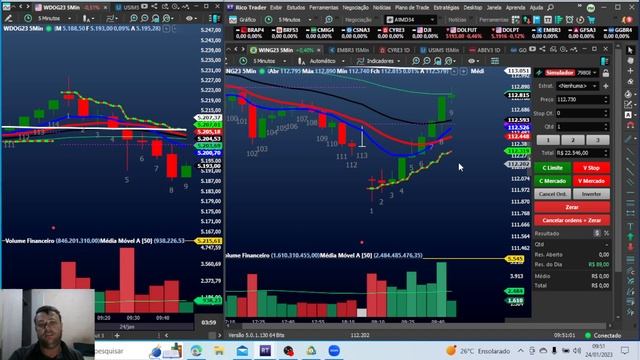640x360 pixels.
Task: Open the Ferramentas menu
Action: click(x=323, y=7)
